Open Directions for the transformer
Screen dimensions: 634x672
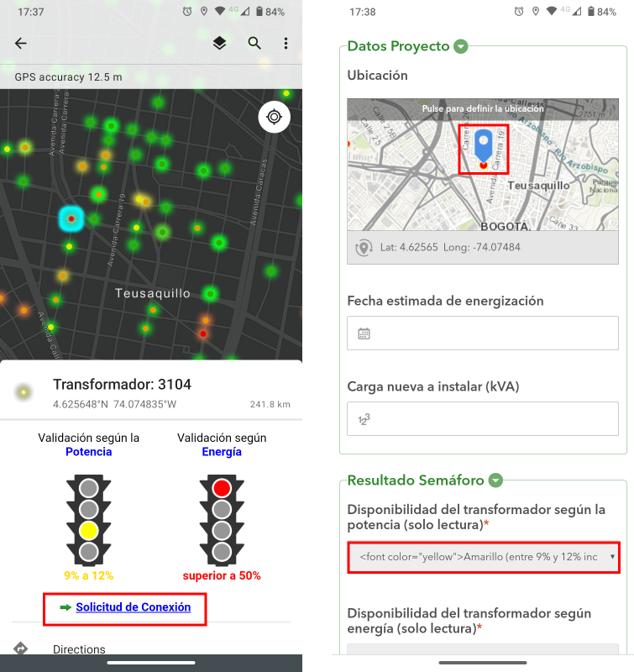click(x=79, y=649)
